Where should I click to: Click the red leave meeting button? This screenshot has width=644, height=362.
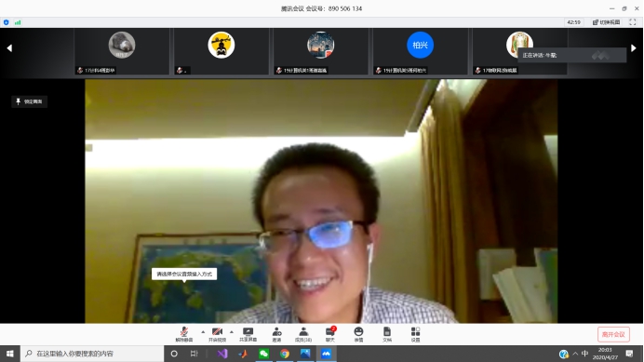[613, 334]
